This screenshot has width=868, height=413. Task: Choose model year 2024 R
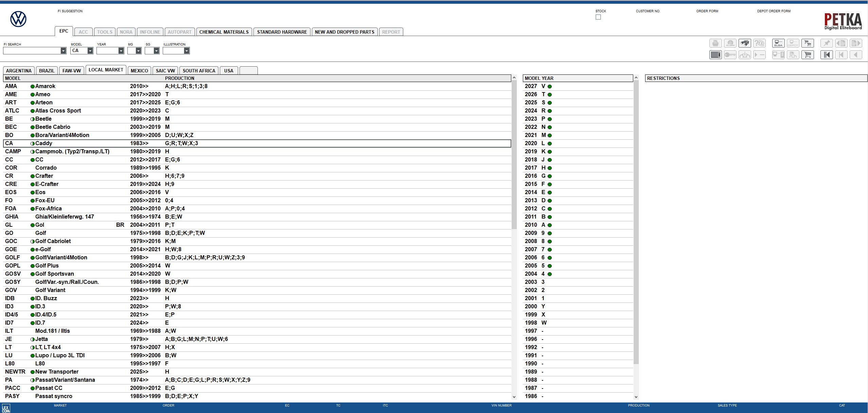pos(578,111)
